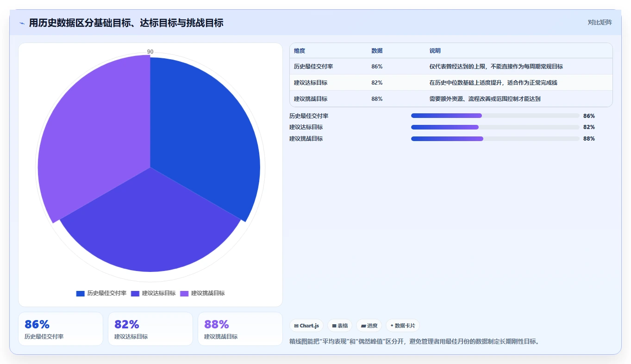This screenshot has height=364, width=631.
Task: Open the 88% 建议挑战目标 stat card
Action: click(240, 329)
